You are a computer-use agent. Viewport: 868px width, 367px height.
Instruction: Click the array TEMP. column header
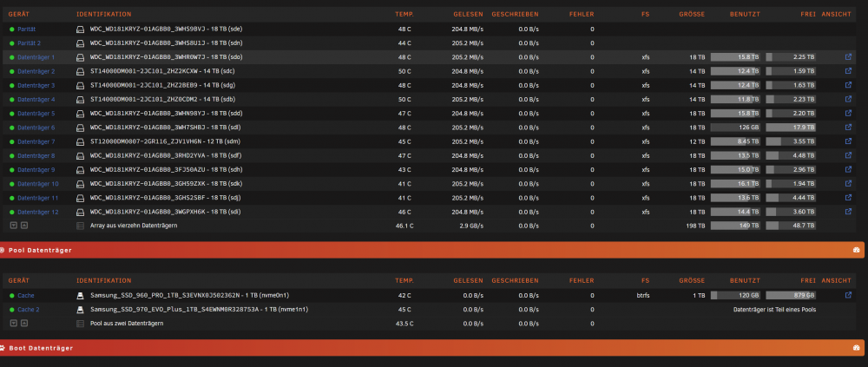[404, 15]
